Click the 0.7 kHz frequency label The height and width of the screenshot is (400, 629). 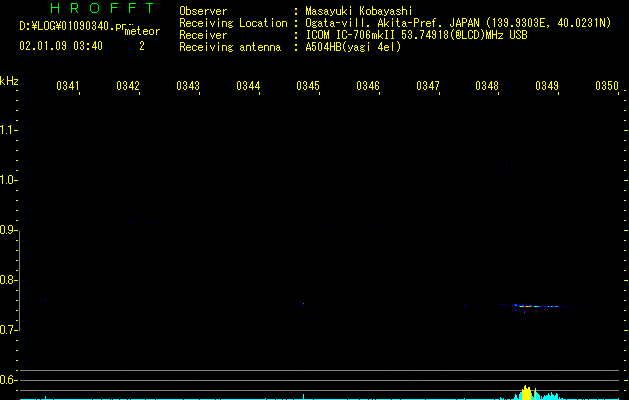pos(8,330)
